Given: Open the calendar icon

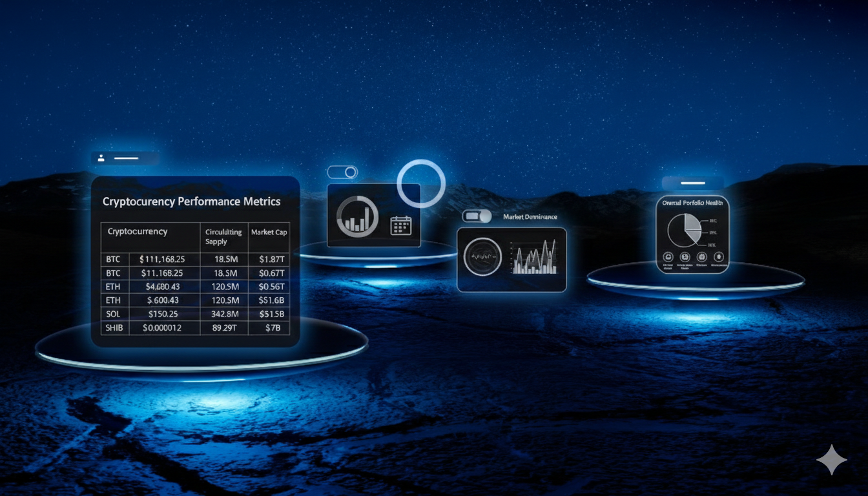Looking at the screenshot, I should [401, 225].
